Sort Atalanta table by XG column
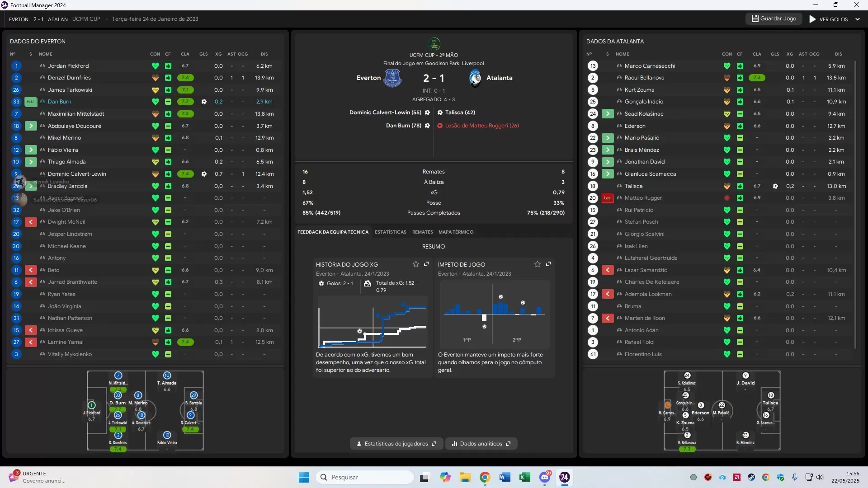This screenshot has height=488, width=868. point(790,54)
